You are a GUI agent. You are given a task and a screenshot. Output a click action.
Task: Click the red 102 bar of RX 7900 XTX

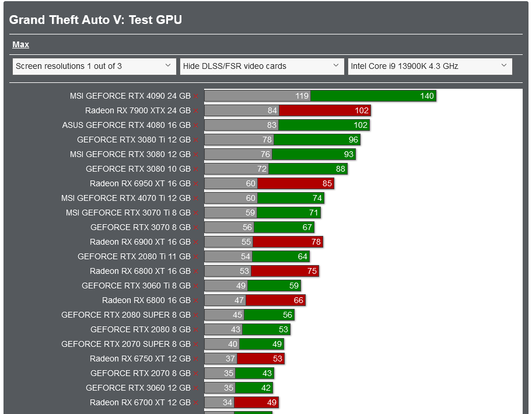pos(324,110)
